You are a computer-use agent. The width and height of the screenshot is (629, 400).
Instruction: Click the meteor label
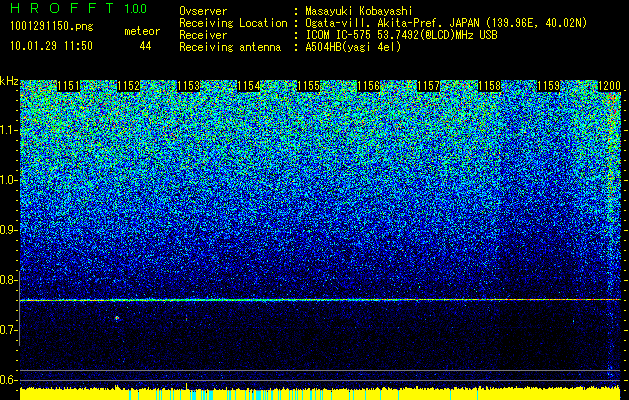(142, 31)
